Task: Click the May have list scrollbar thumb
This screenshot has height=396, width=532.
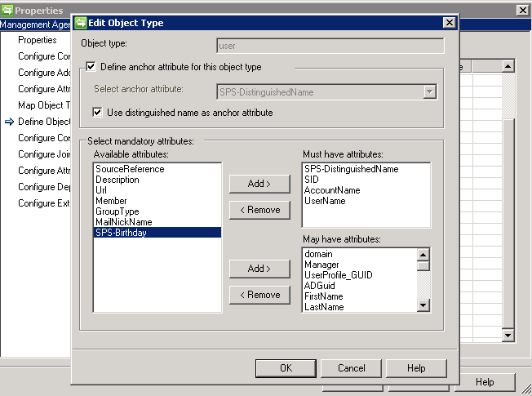Action: click(423, 265)
